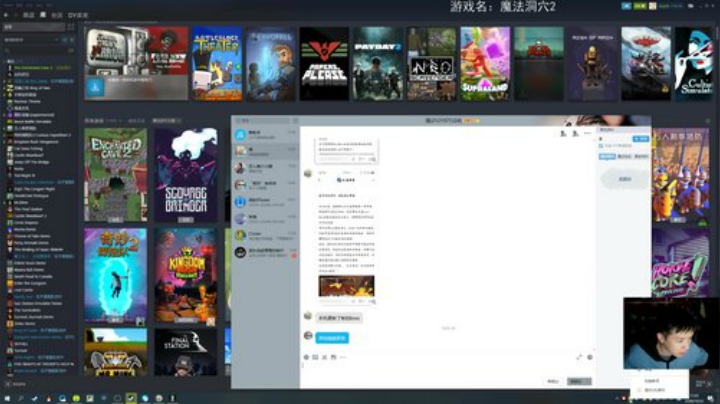Click the scissors screenshot icon in chat toolbar
Screen dimensions: 720x404
tap(324, 357)
